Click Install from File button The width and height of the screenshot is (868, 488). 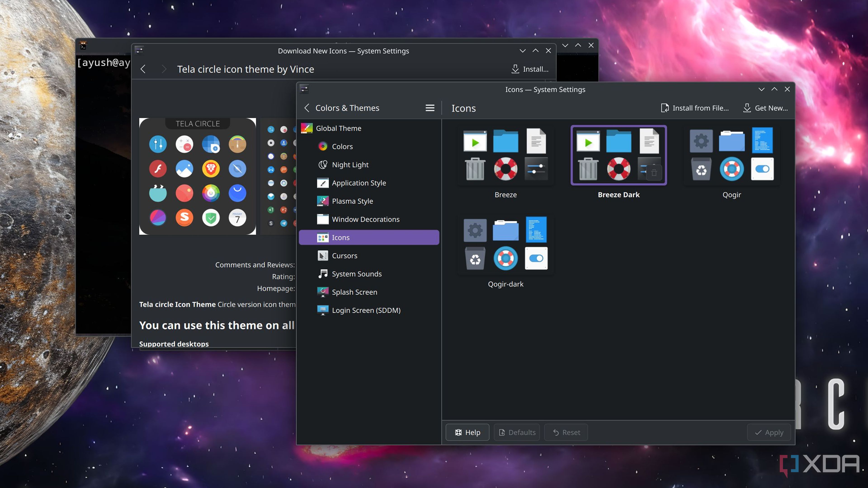pyautogui.click(x=695, y=108)
